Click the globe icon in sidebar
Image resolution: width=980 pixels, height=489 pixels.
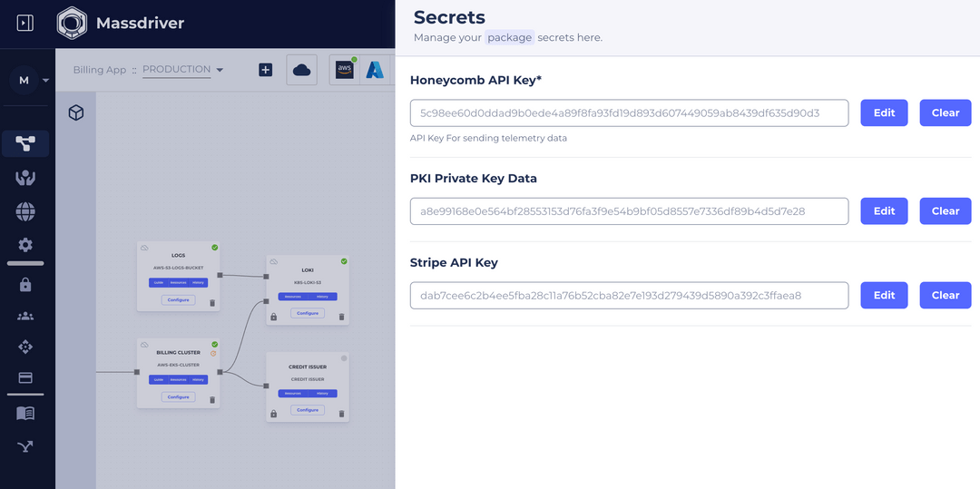(25, 211)
